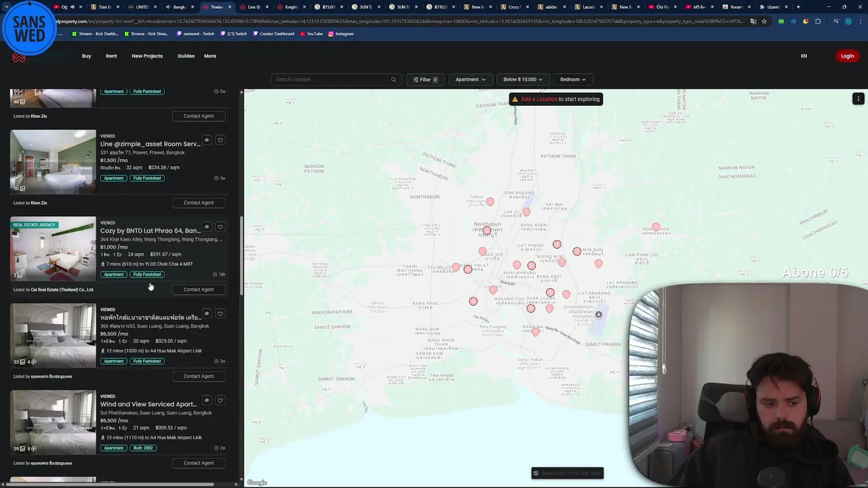Open the 33 photos icon on Suan Luang listing
868x488 pixels.
coord(19,362)
